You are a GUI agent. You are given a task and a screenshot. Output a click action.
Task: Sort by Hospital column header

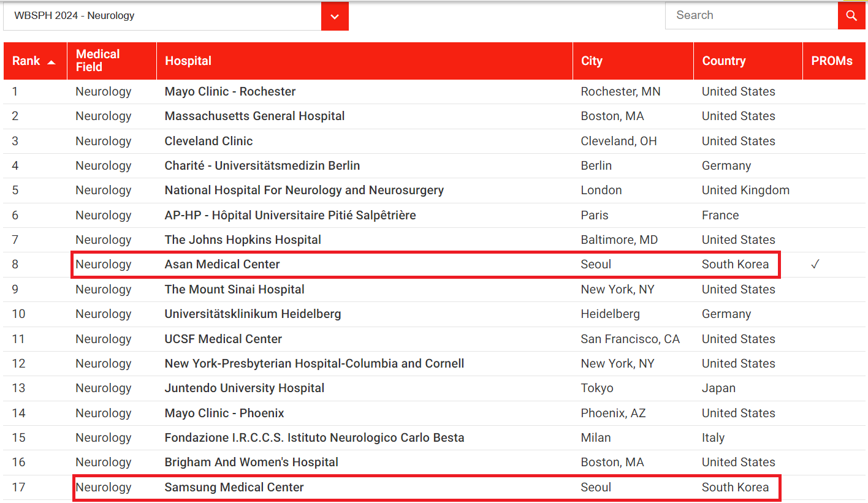tap(364, 61)
